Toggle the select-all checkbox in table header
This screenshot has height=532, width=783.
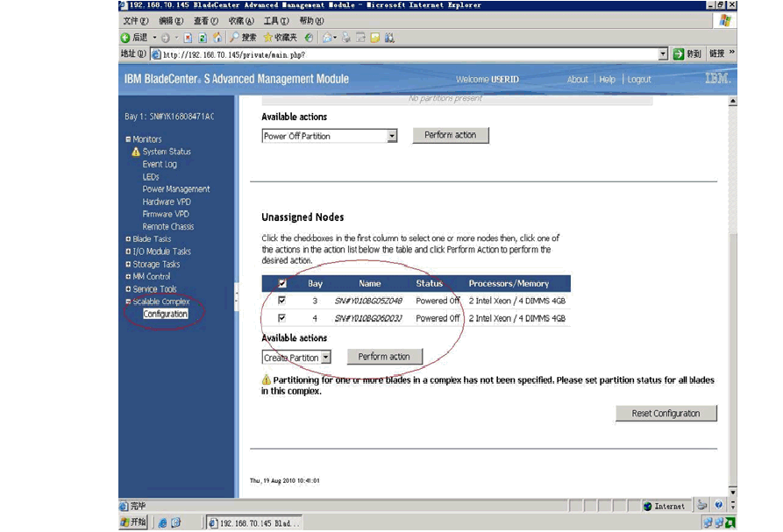coord(282,283)
